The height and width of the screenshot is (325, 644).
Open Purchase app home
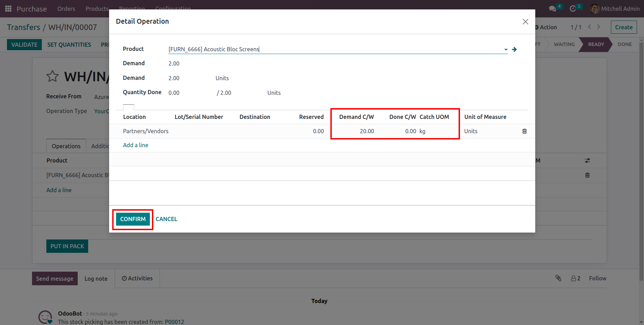click(32, 9)
